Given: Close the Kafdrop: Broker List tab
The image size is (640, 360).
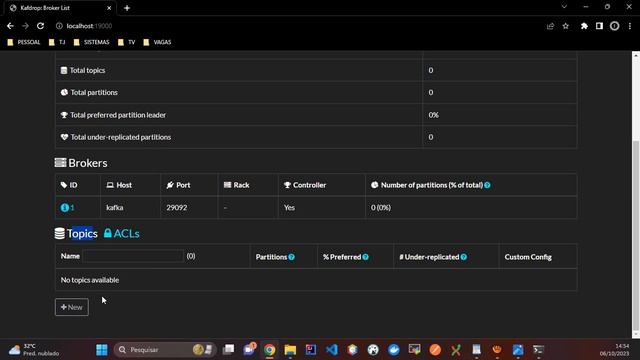Looking at the screenshot, I should tap(109, 8).
